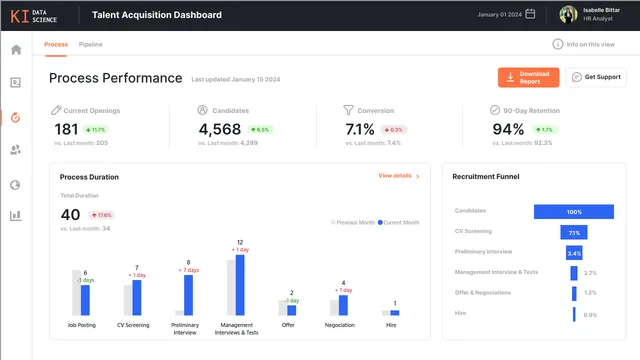
Task: Click the 11.7% openings change badge
Action: (96, 130)
